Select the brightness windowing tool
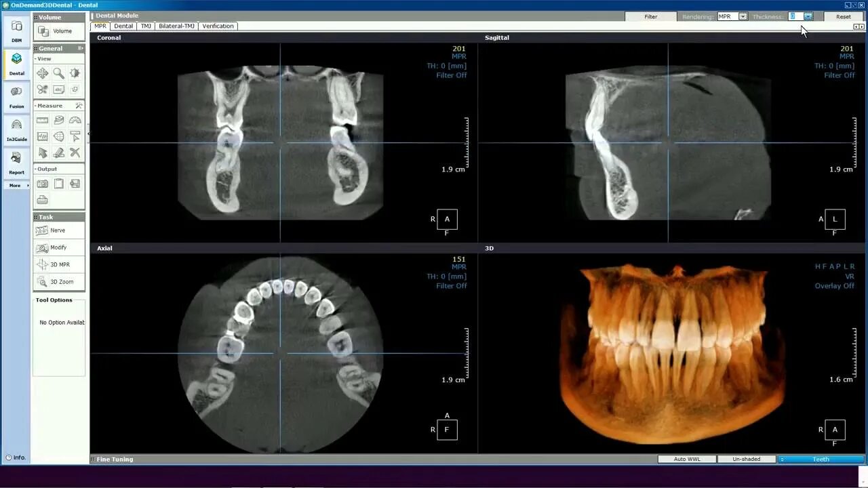Image resolution: width=868 pixels, height=488 pixels. (75, 73)
